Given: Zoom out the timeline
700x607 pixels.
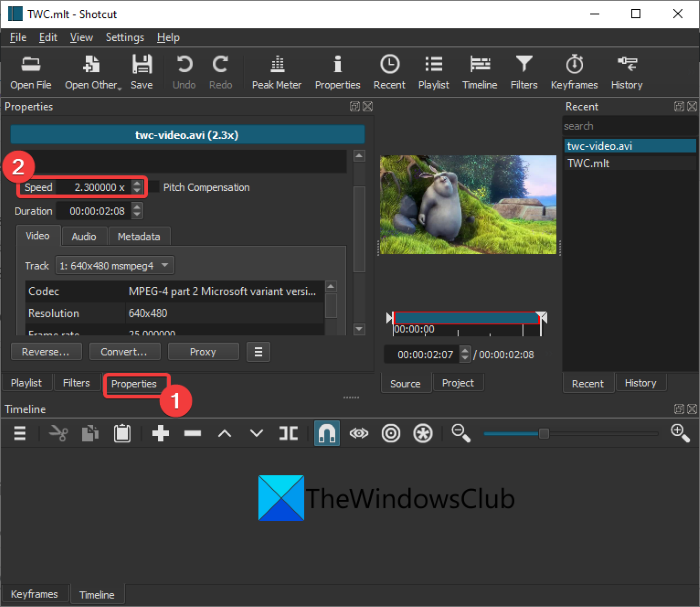Looking at the screenshot, I should (461, 433).
